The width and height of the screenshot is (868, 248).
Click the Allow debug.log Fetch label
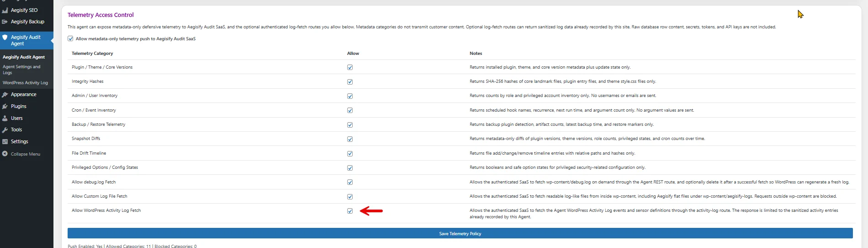pos(94,182)
